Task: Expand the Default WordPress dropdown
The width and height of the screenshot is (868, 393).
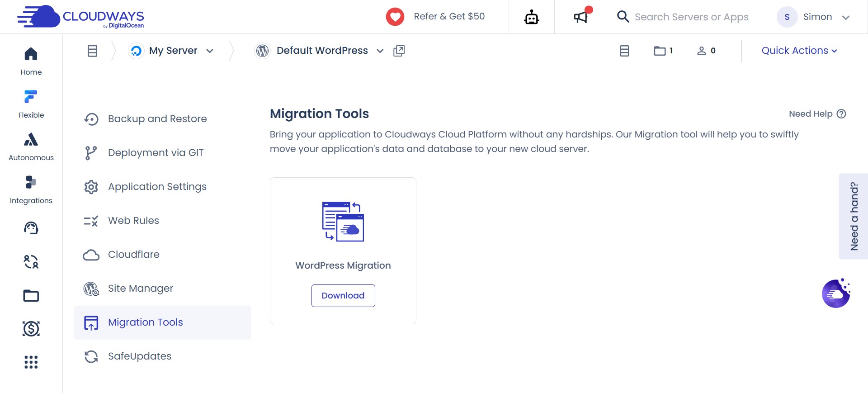Action: coord(380,51)
